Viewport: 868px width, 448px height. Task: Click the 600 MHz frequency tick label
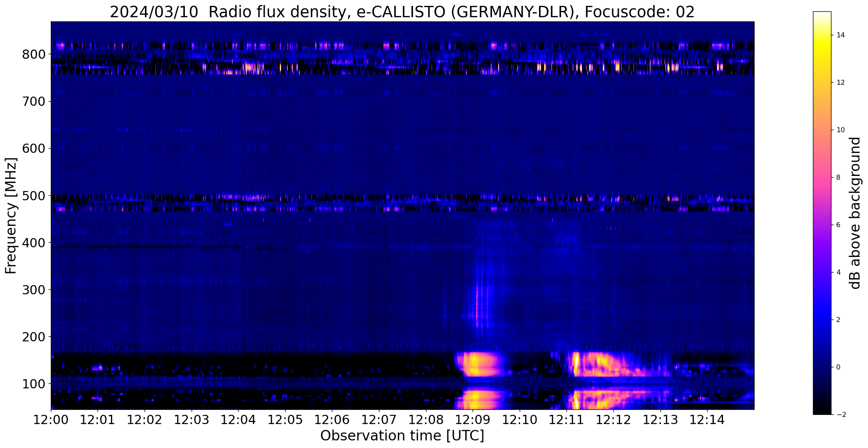33,149
